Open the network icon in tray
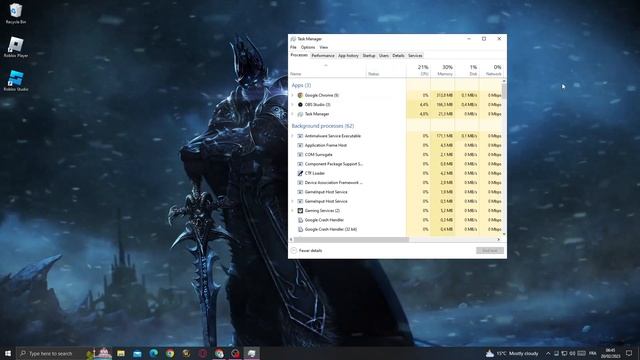Viewport: 640px width, 360px height. [x=564, y=353]
